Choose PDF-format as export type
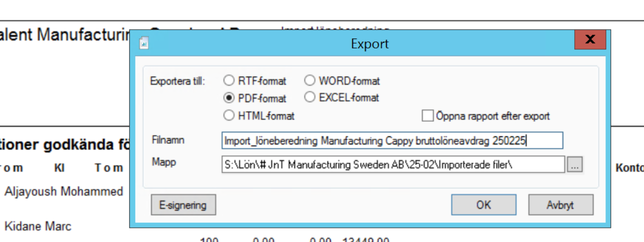 [229, 98]
